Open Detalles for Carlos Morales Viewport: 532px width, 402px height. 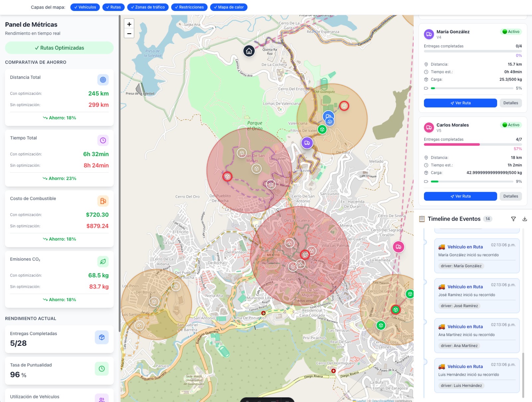click(510, 196)
